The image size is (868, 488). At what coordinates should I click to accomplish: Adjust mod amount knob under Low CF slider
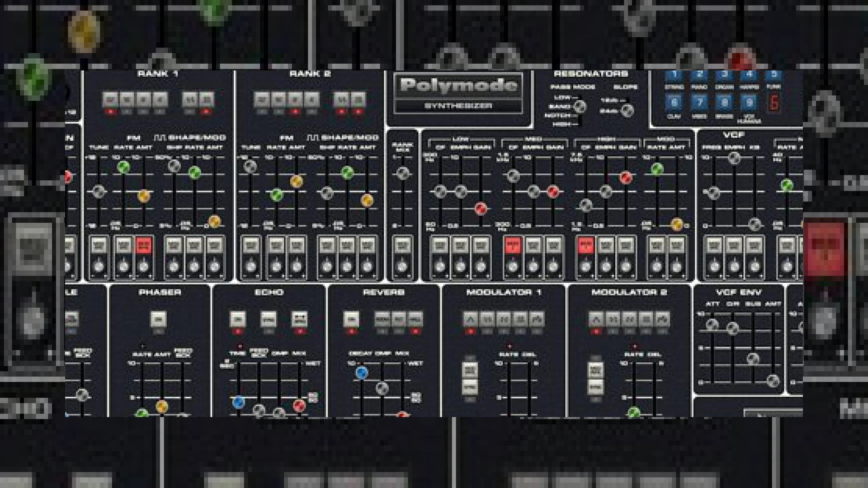pyautogui.click(x=439, y=266)
